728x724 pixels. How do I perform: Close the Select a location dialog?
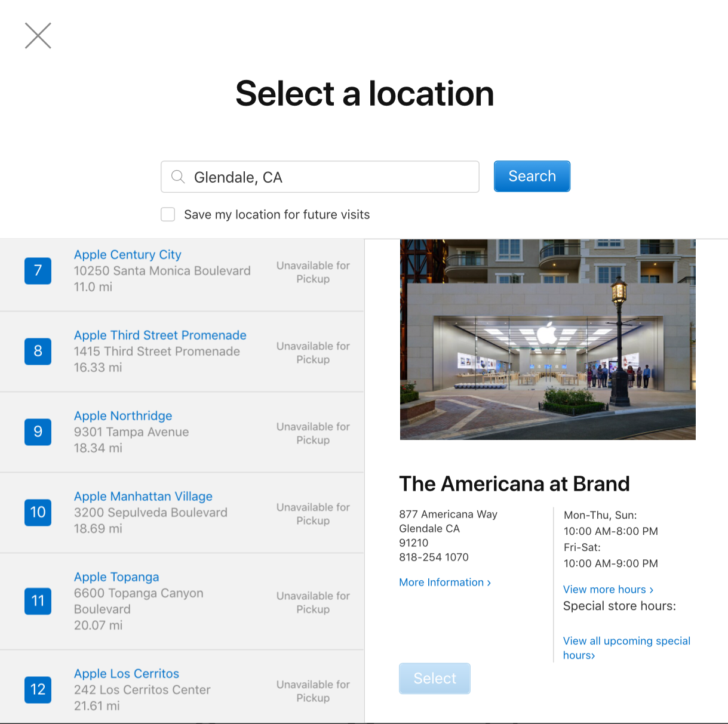38,36
